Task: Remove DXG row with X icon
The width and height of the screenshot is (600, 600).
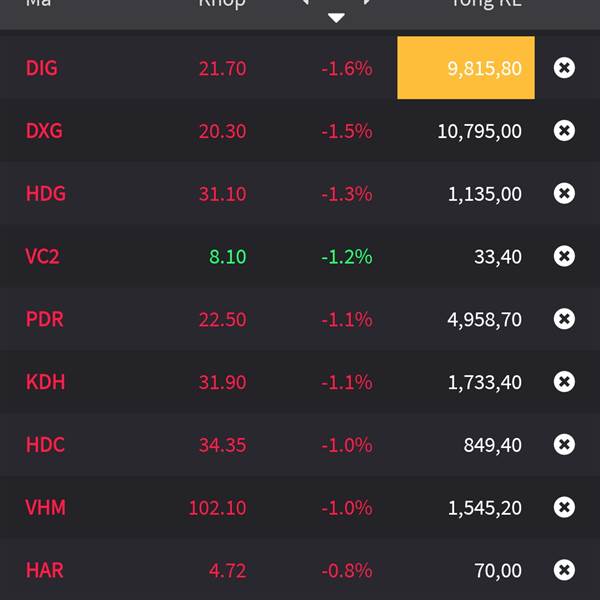Action: pos(564,131)
